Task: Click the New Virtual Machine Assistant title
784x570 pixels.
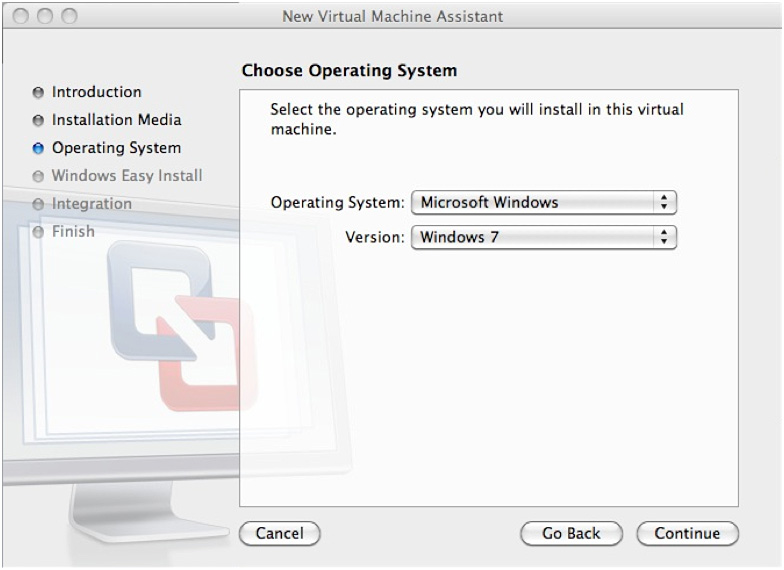Action: (x=392, y=16)
